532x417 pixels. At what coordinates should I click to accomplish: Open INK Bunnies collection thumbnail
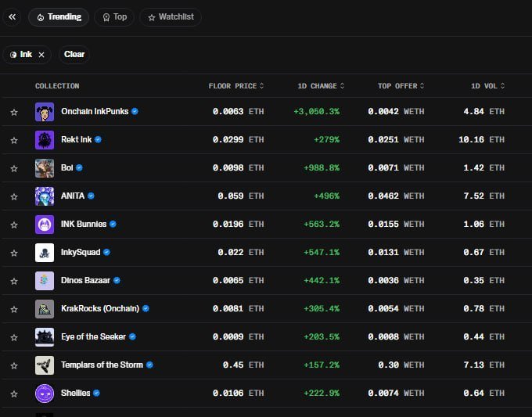45,225
